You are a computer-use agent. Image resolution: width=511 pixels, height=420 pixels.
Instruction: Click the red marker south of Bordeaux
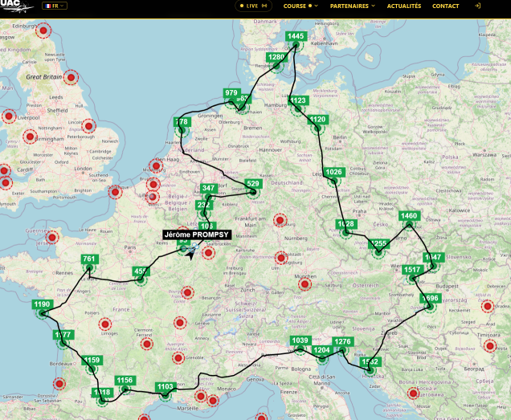pyautogui.click(x=59, y=384)
